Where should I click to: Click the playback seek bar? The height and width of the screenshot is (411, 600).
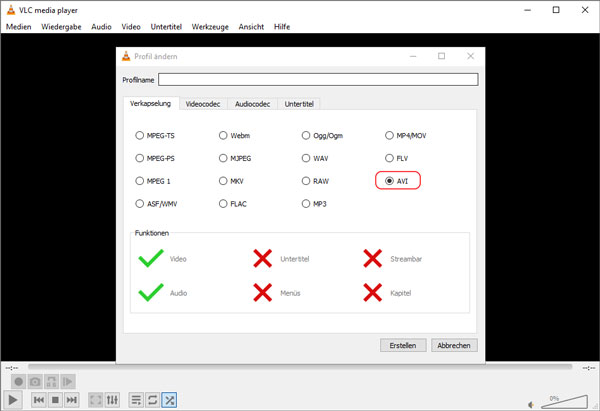pyautogui.click(x=300, y=367)
